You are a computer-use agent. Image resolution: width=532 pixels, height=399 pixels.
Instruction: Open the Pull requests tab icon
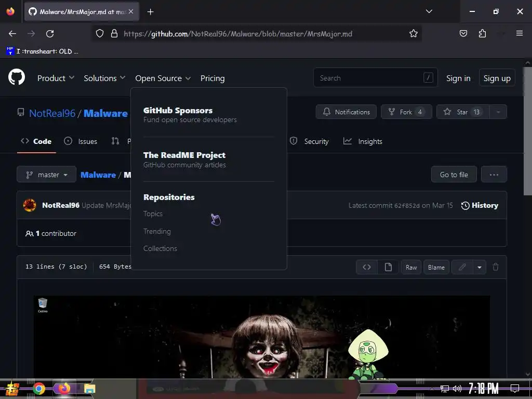point(115,141)
